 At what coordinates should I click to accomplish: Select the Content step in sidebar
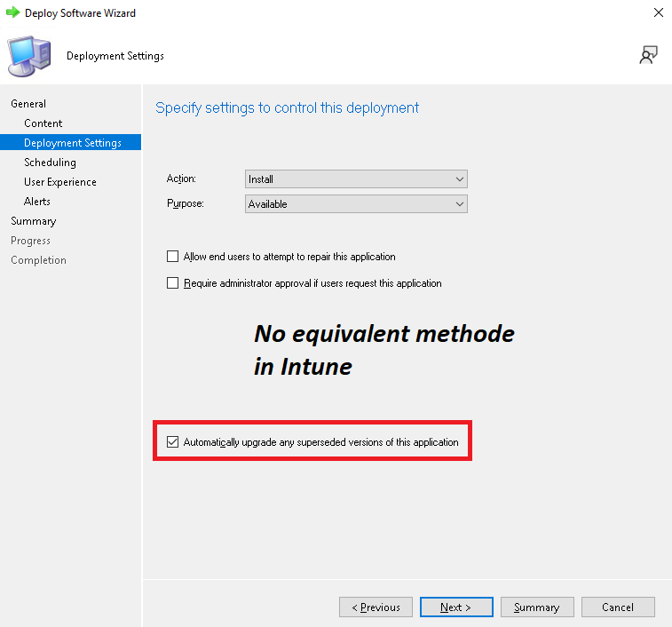tap(43, 123)
